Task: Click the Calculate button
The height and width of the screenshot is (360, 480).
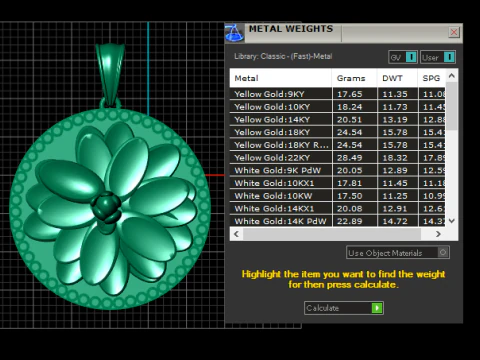Action: [344, 308]
